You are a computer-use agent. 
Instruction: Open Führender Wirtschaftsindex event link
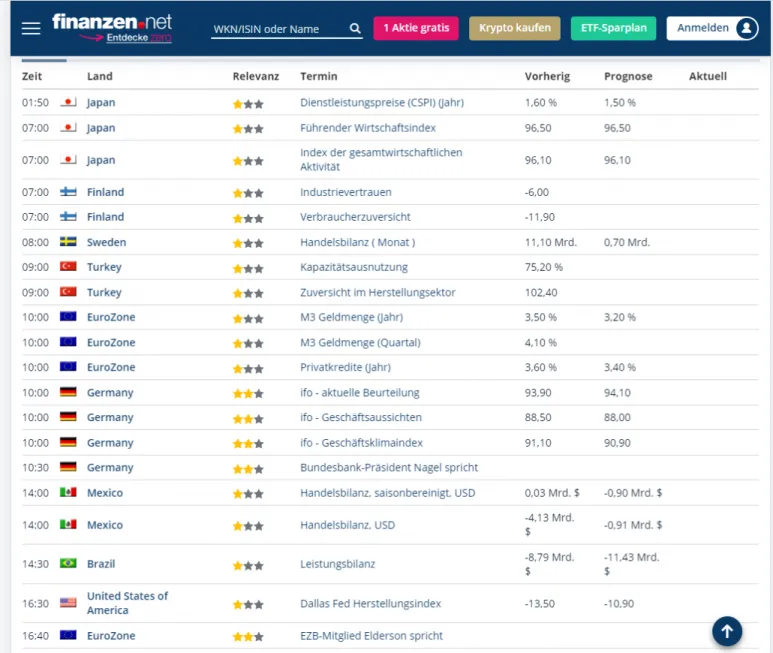point(368,128)
